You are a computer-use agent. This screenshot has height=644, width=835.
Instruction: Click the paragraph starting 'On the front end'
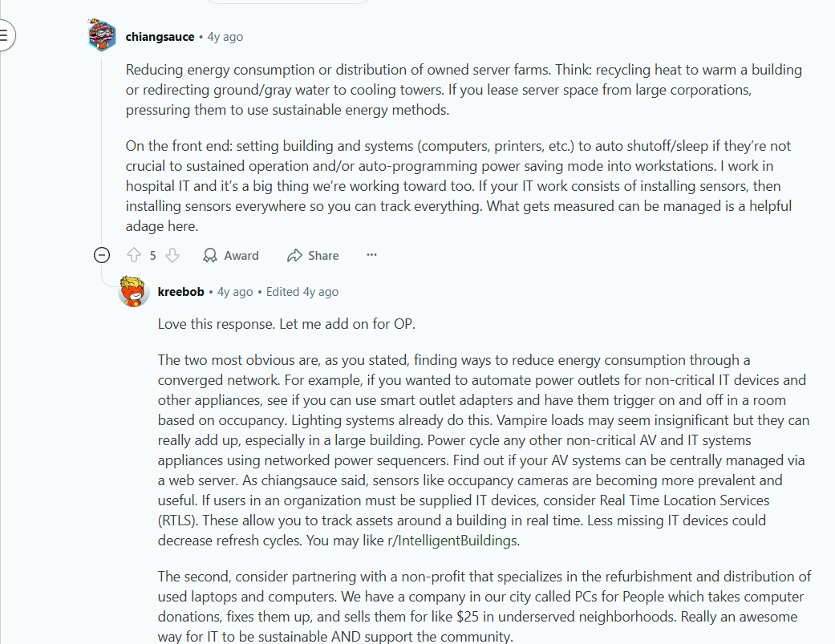pos(459,186)
